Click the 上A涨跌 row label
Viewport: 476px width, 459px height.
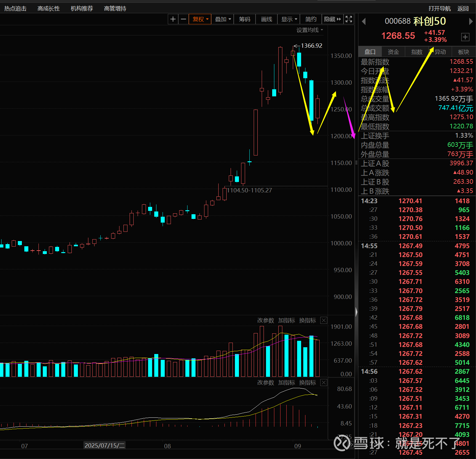click(x=375, y=173)
